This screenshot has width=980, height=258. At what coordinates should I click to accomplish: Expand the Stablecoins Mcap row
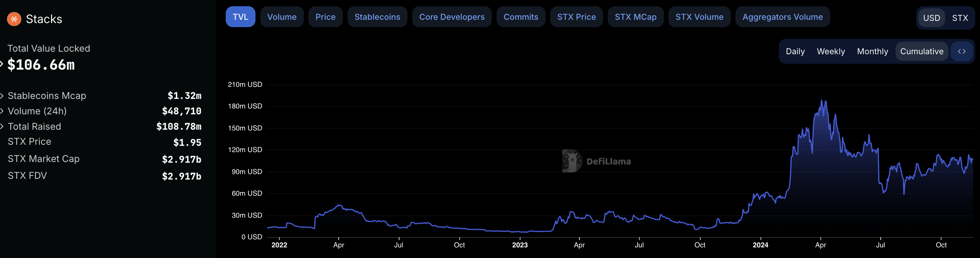[2, 96]
